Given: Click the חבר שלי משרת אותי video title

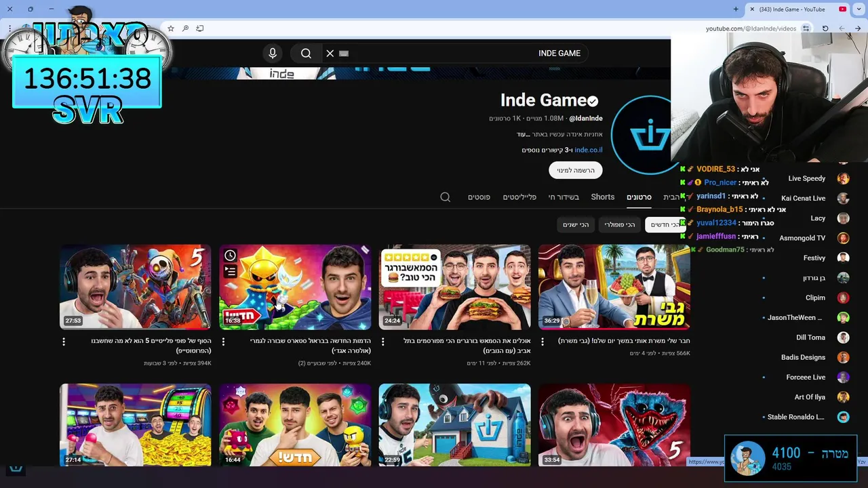Looking at the screenshot, I should (x=624, y=341).
